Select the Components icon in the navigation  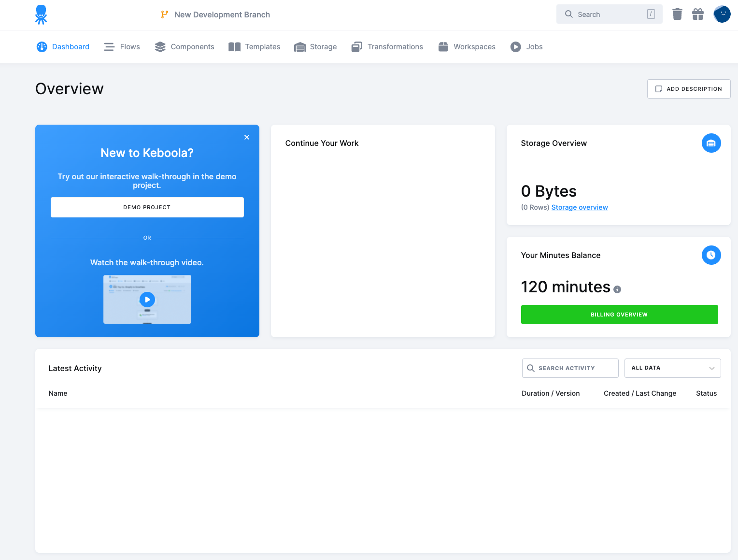[160, 46]
